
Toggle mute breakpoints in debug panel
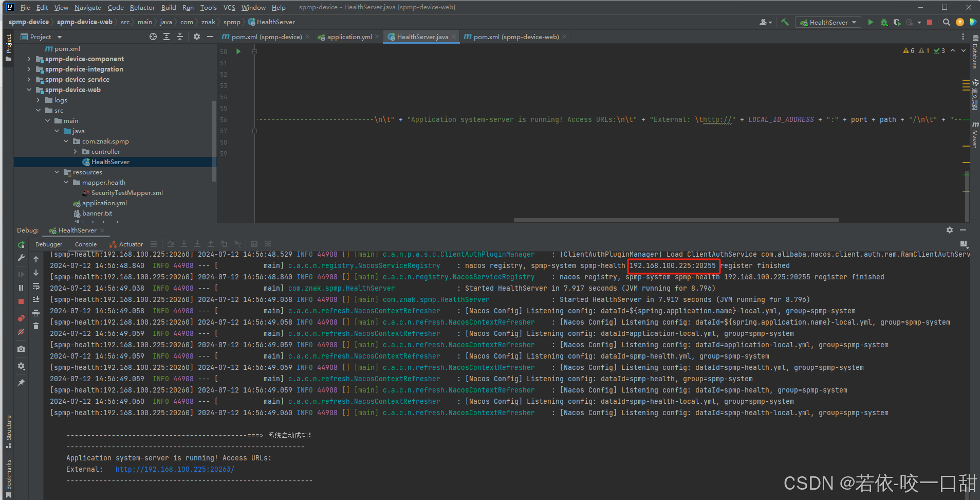click(x=21, y=332)
